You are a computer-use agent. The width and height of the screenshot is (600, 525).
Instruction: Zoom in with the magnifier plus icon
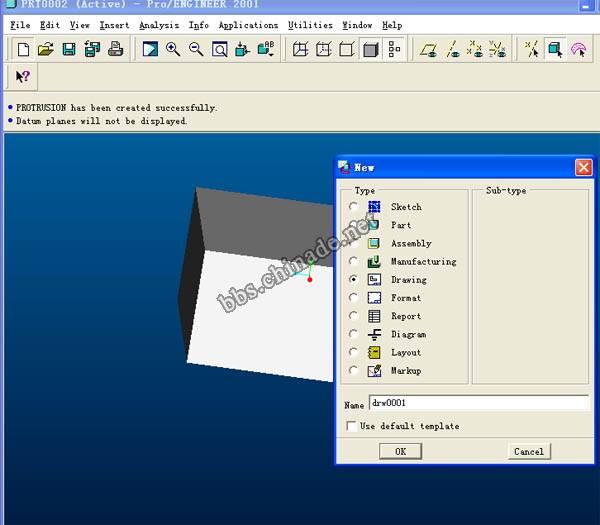tap(173, 49)
